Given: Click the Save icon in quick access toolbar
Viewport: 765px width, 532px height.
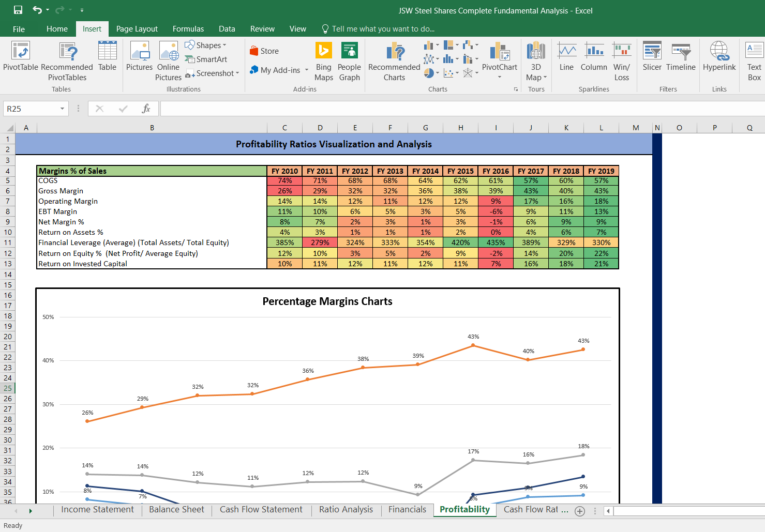Looking at the screenshot, I should (x=18, y=10).
